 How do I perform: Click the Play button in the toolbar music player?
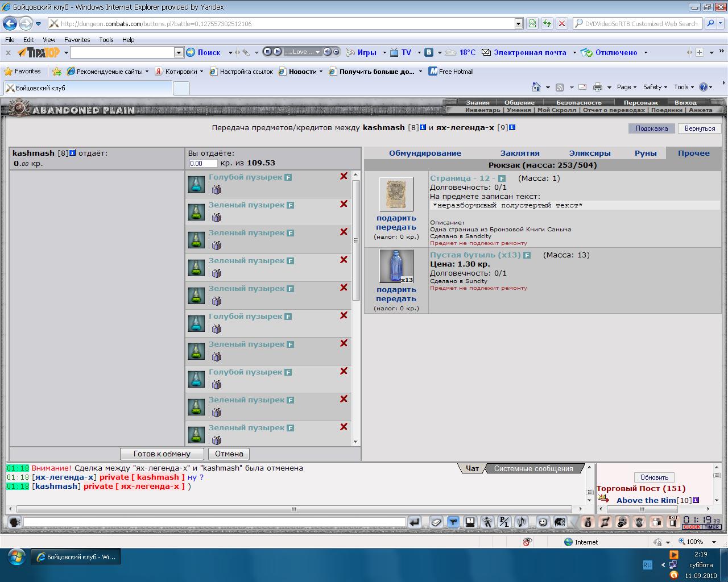[277, 52]
